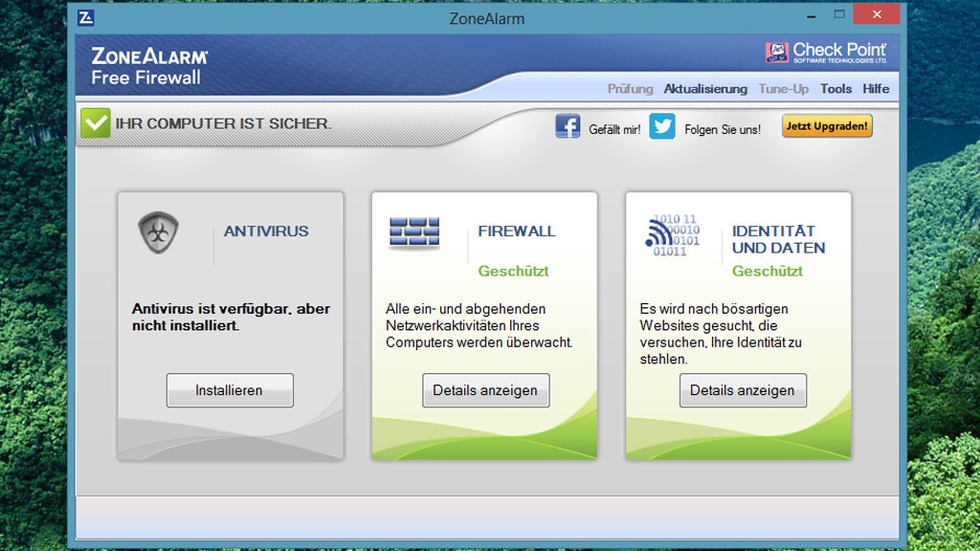This screenshot has height=551, width=980.
Task: Click the ZoneAlarm Free Firewall logo text
Action: click(149, 66)
